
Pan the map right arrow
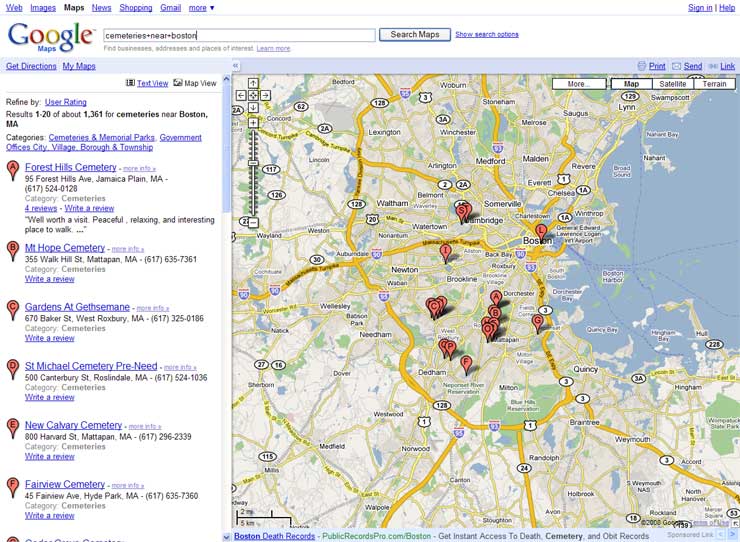point(265,95)
